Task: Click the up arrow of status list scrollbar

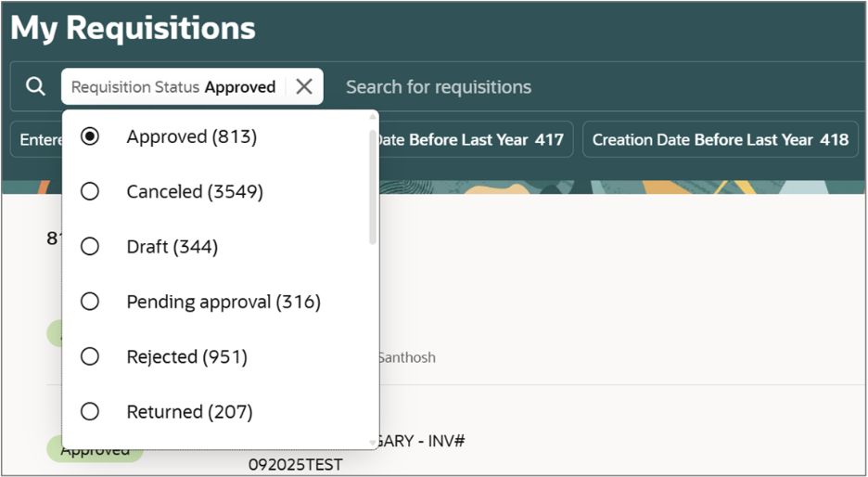Action: (x=373, y=117)
